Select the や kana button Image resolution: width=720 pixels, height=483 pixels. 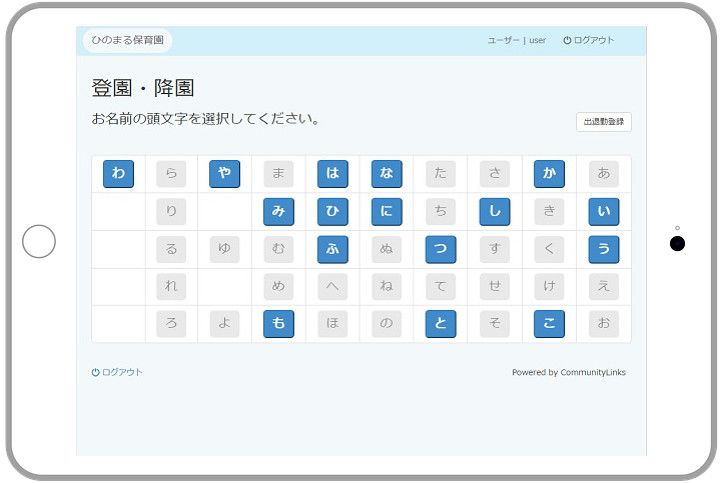pos(225,174)
